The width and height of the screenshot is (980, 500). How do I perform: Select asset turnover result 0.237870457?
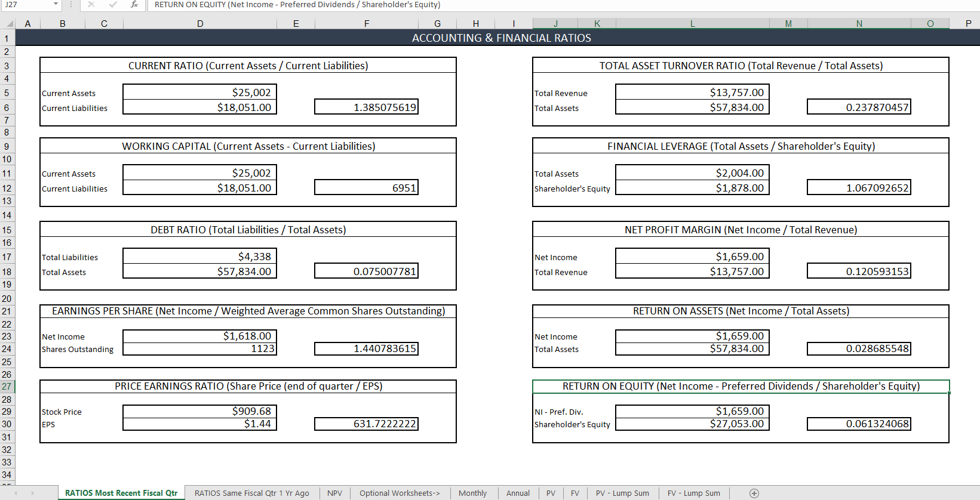pos(859,107)
